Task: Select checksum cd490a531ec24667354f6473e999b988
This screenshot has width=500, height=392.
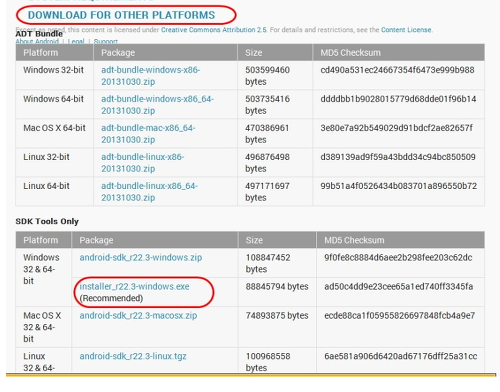Action: pos(397,70)
